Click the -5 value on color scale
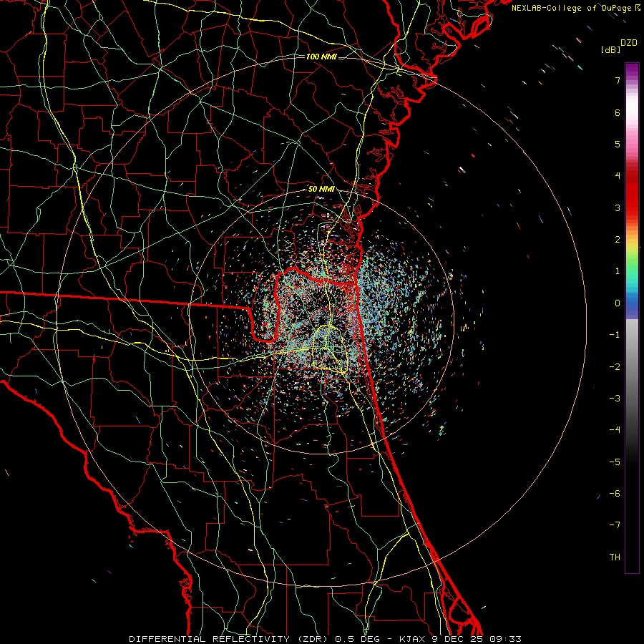This screenshot has width=644, height=644. pyautogui.click(x=615, y=462)
